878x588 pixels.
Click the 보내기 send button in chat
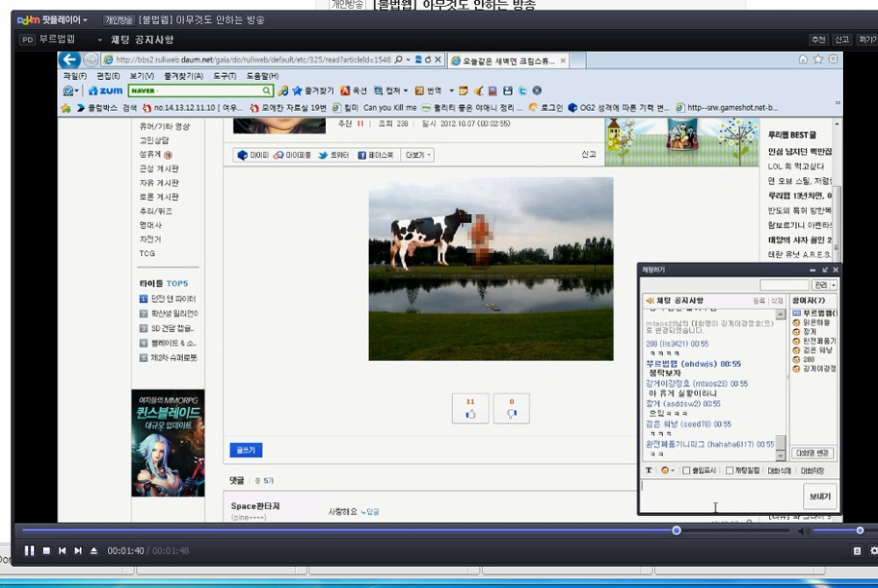tap(819, 495)
